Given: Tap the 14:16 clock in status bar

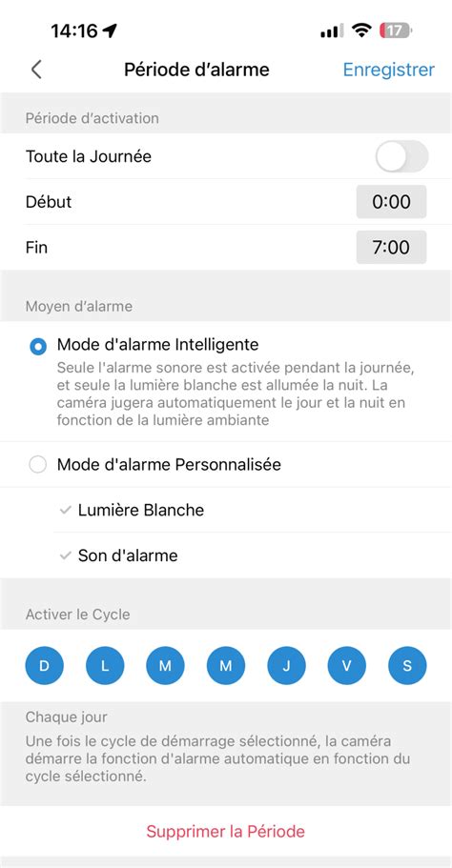Looking at the screenshot, I should [x=74, y=30].
